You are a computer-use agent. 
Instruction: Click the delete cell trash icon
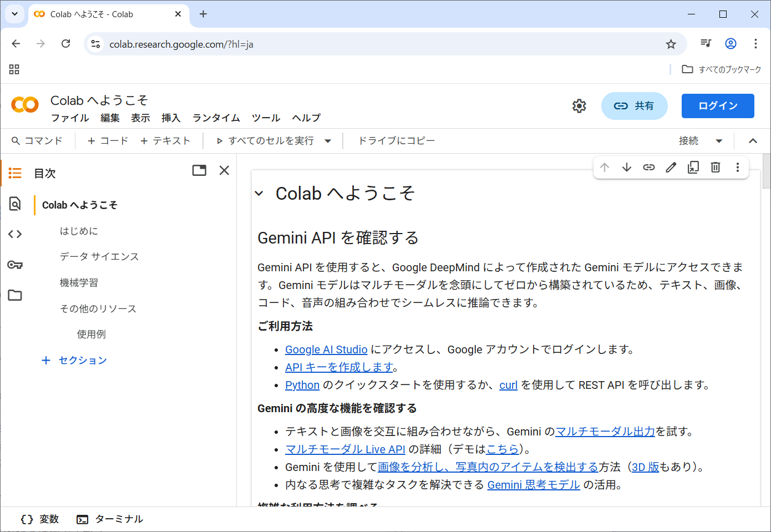coord(716,168)
